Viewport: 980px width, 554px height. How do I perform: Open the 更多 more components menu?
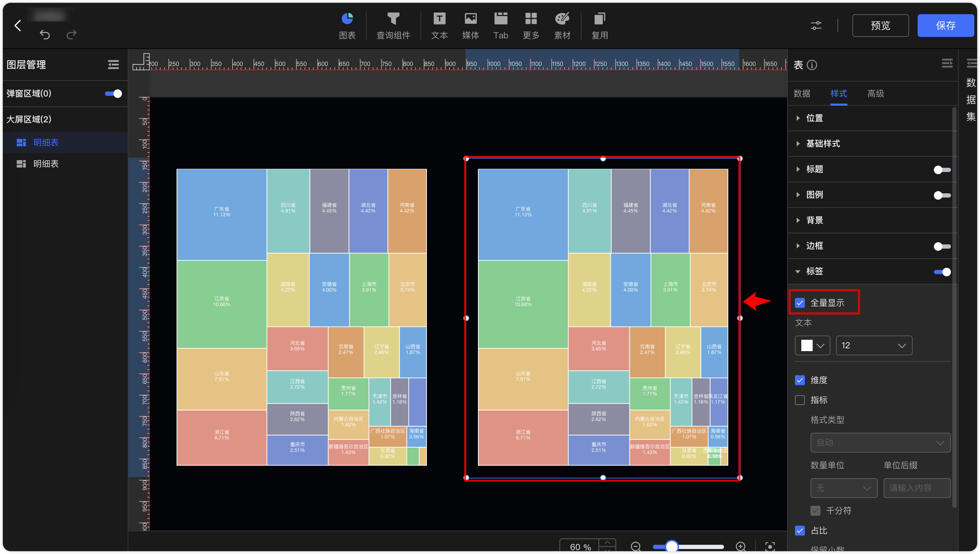pos(531,26)
